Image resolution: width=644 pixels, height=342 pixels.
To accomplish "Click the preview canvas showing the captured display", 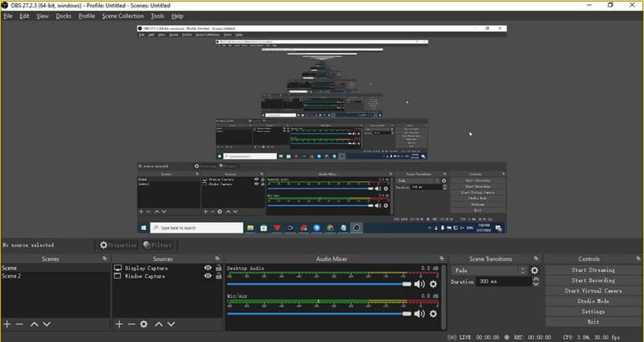I will click(321, 130).
